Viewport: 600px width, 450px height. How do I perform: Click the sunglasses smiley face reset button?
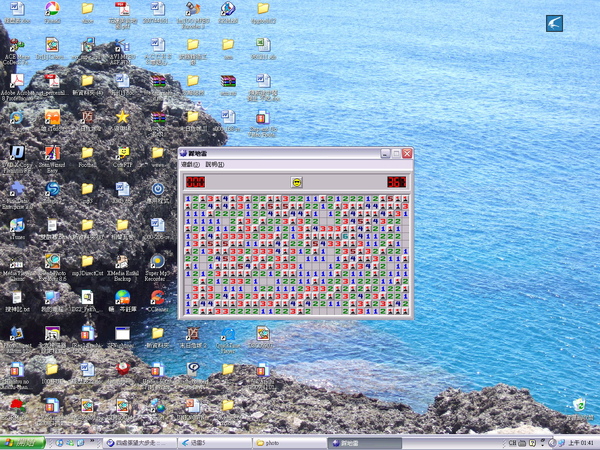point(297,182)
